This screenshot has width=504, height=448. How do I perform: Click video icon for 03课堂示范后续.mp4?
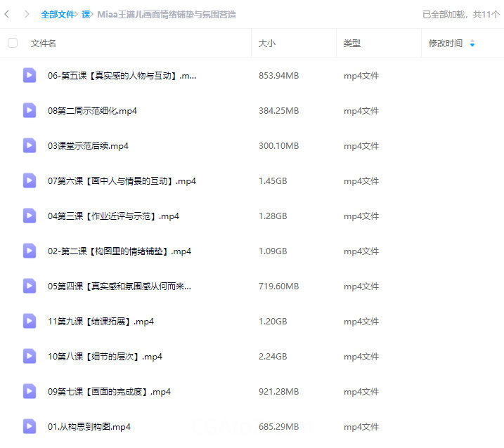29,145
